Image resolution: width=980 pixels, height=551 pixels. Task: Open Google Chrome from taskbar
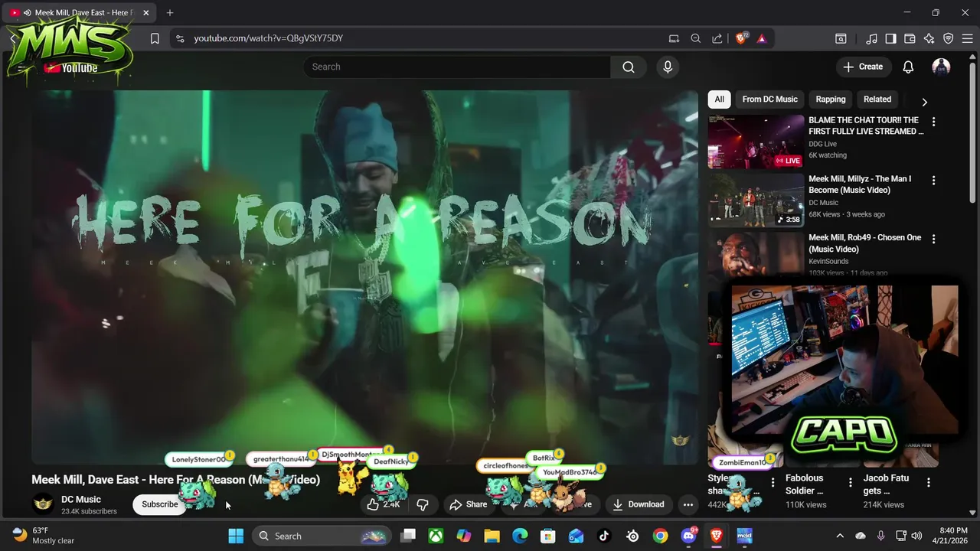pyautogui.click(x=660, y=536)
